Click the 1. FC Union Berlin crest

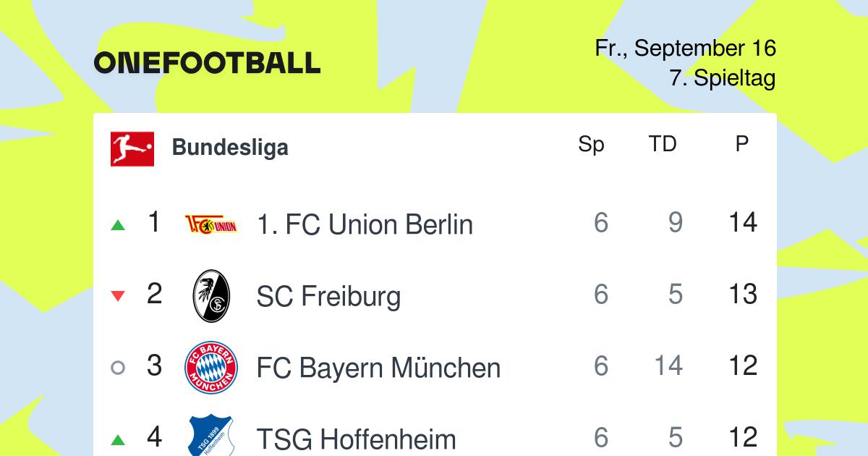pos(211,224)
